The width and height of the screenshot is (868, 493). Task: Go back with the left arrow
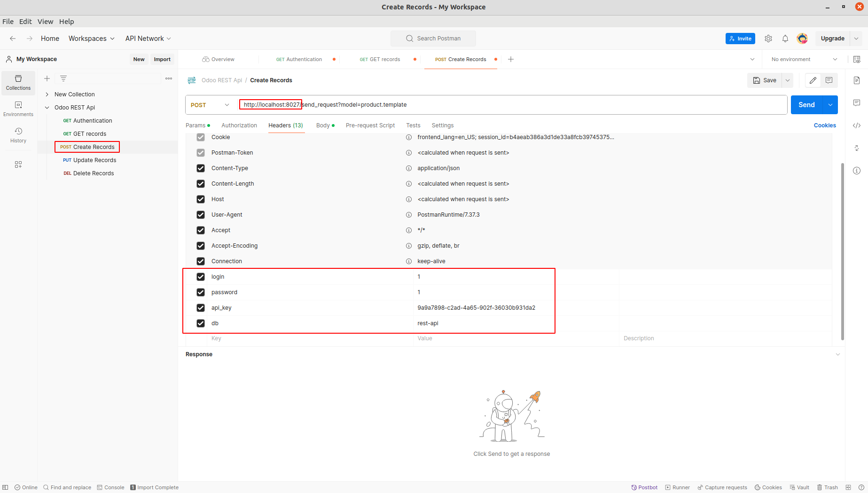(x=13, y=39)
